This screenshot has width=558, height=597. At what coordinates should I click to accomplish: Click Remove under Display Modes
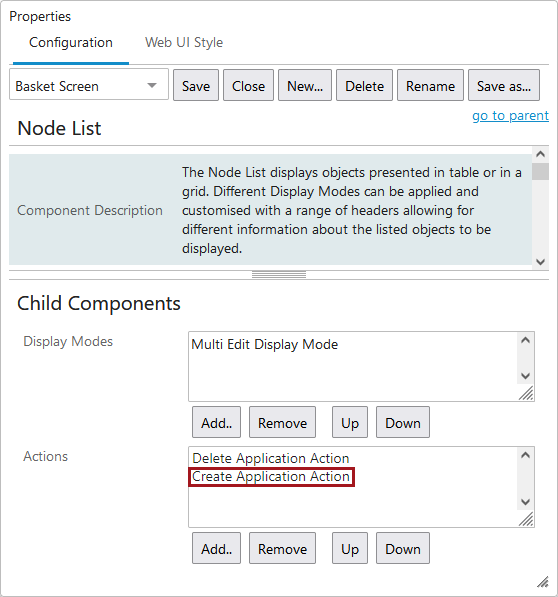282,422
